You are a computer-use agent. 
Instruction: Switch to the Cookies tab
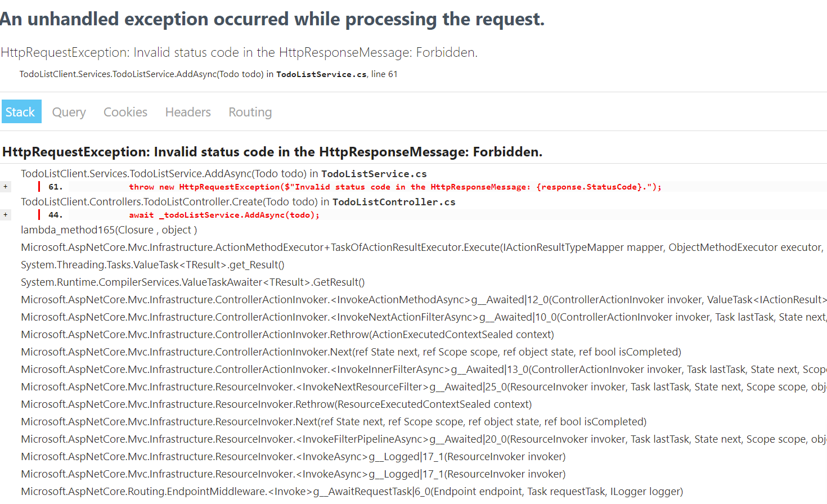(x=125, y=112)
